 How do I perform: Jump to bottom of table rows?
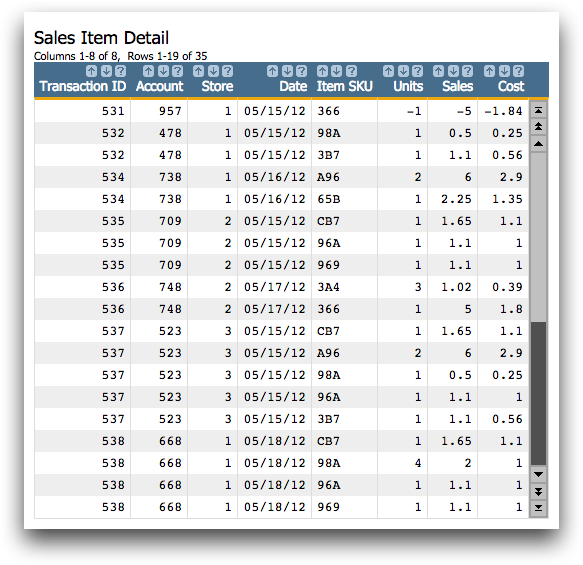click(x=538, y=508)
